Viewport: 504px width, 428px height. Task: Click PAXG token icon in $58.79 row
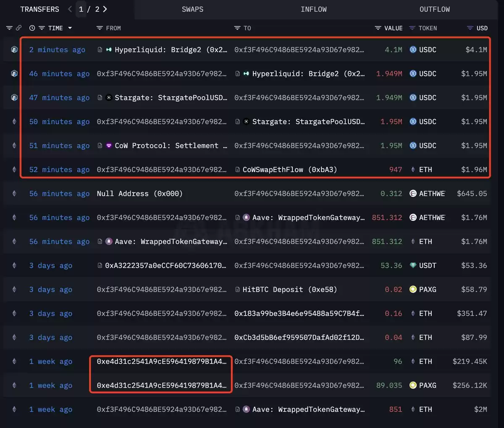pyautogui.click(x=413, y=289)
